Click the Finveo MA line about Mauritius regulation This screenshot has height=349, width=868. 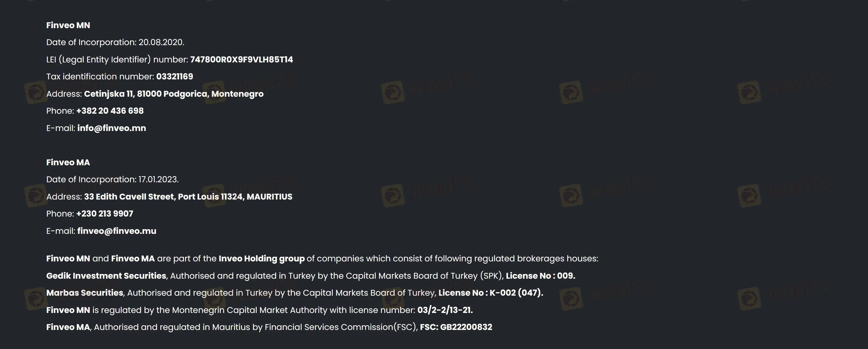269,327
